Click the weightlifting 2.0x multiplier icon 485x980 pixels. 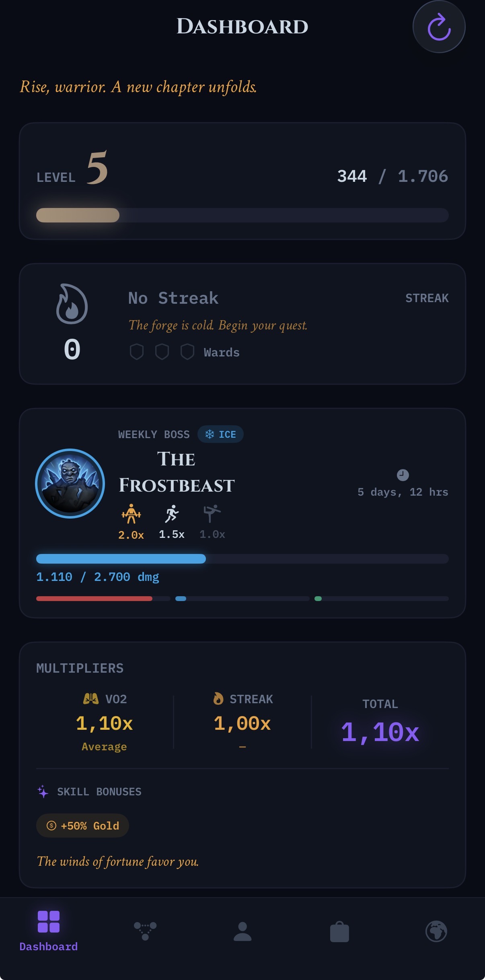click(131, 514)
